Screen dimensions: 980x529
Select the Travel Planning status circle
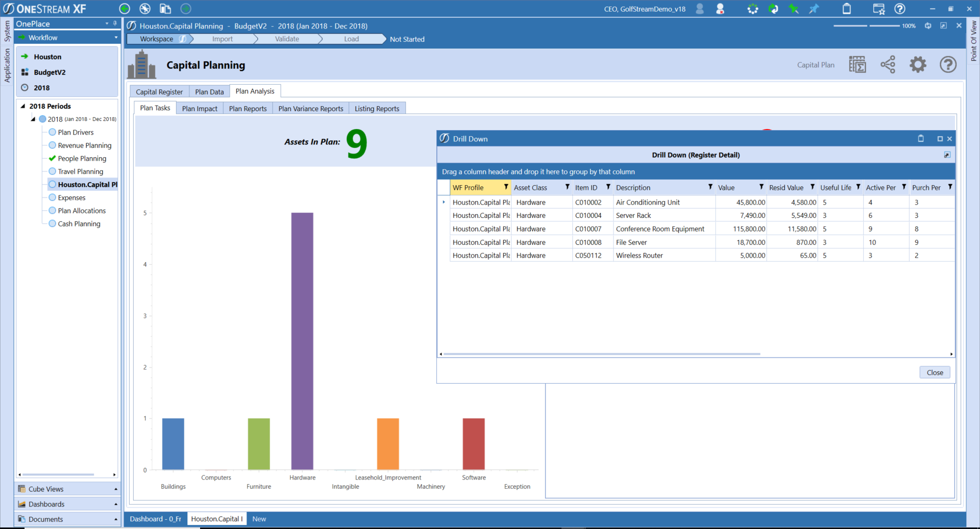(52, 171)
